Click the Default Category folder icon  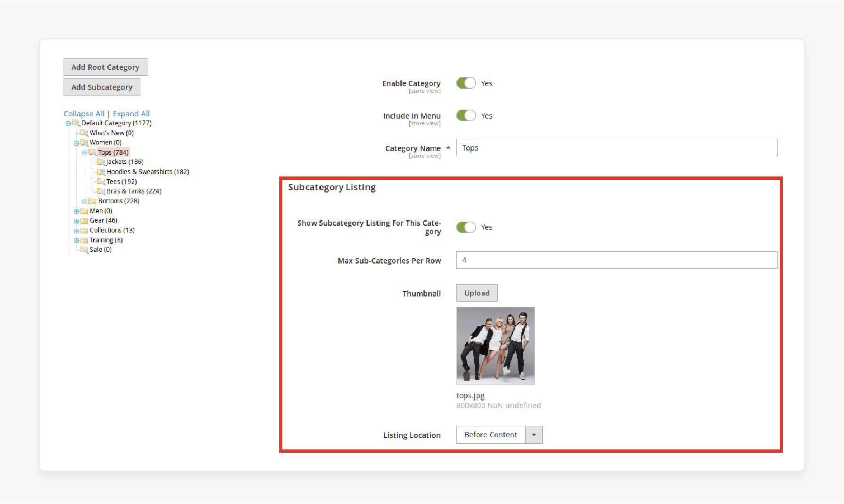coord(76,123)
